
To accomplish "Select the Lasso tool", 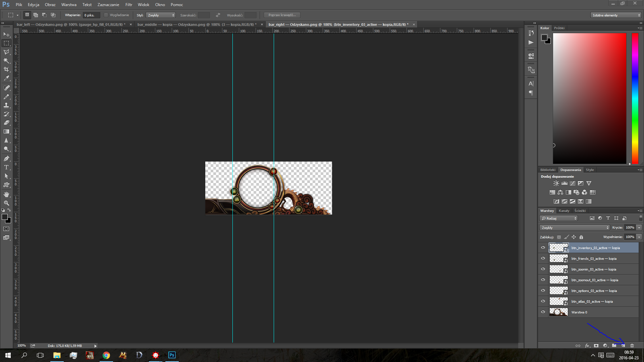I will point(6,52).
